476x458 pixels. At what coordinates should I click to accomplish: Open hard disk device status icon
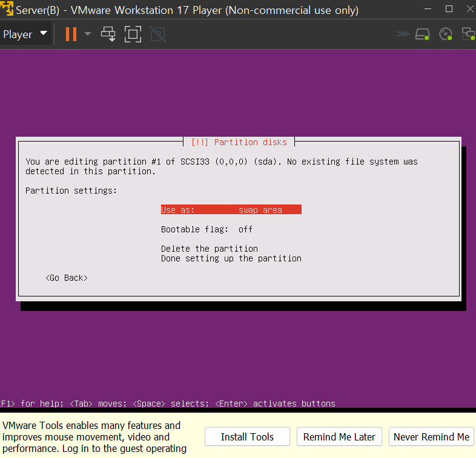(x=423, y=34)
